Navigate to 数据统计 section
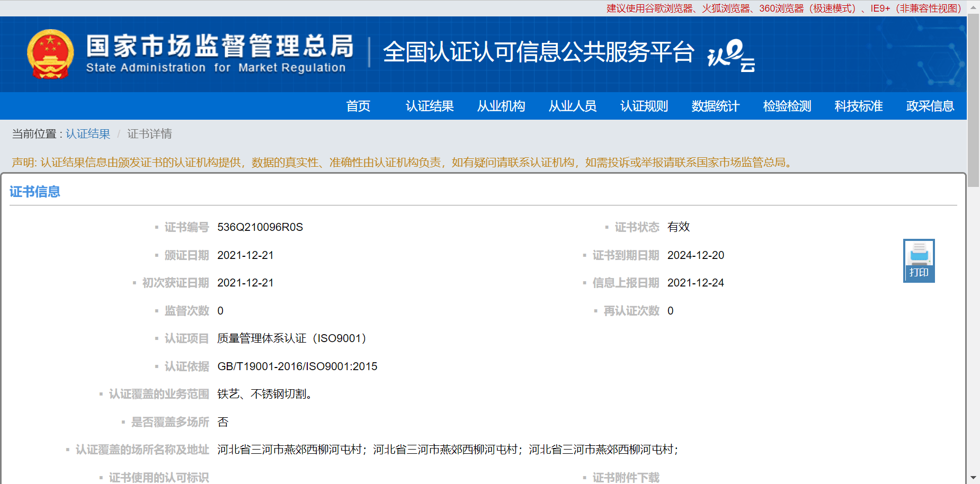Viewport: 980px width, 484px height. pyautogui.click(x=716, y=106)
